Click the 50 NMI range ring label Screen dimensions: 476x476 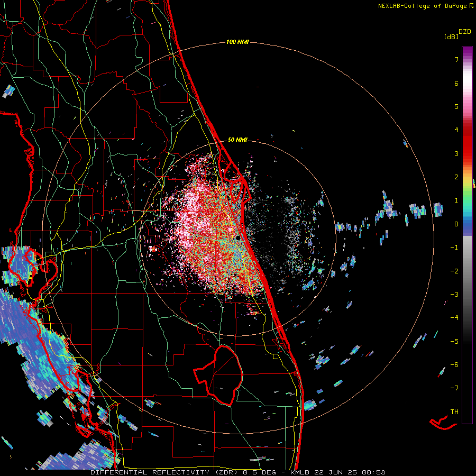point(237,140)
